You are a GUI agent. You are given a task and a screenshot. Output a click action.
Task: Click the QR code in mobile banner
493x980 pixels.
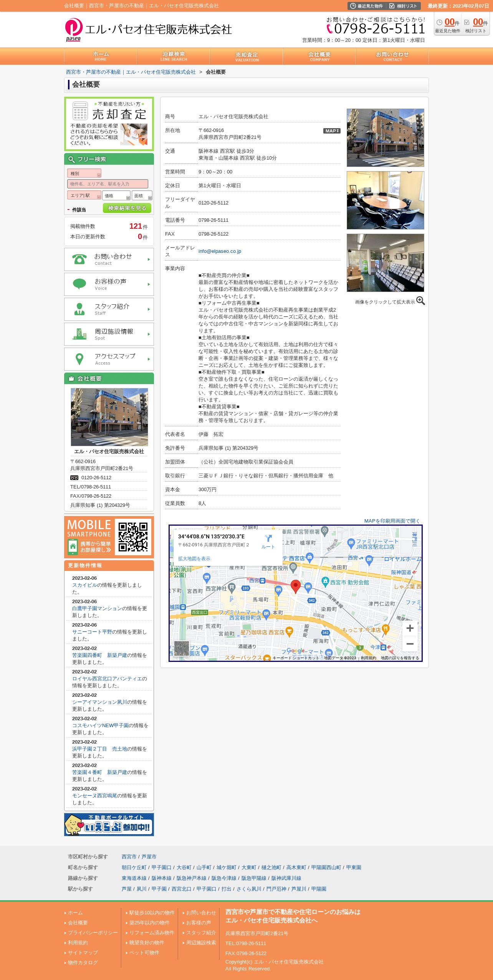(x=133, y=537)
